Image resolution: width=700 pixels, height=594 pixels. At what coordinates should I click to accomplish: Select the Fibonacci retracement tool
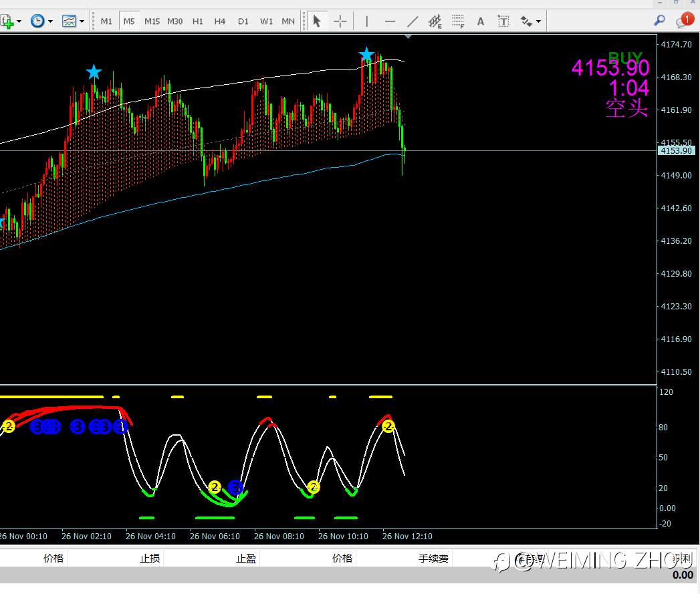point(458,21)
